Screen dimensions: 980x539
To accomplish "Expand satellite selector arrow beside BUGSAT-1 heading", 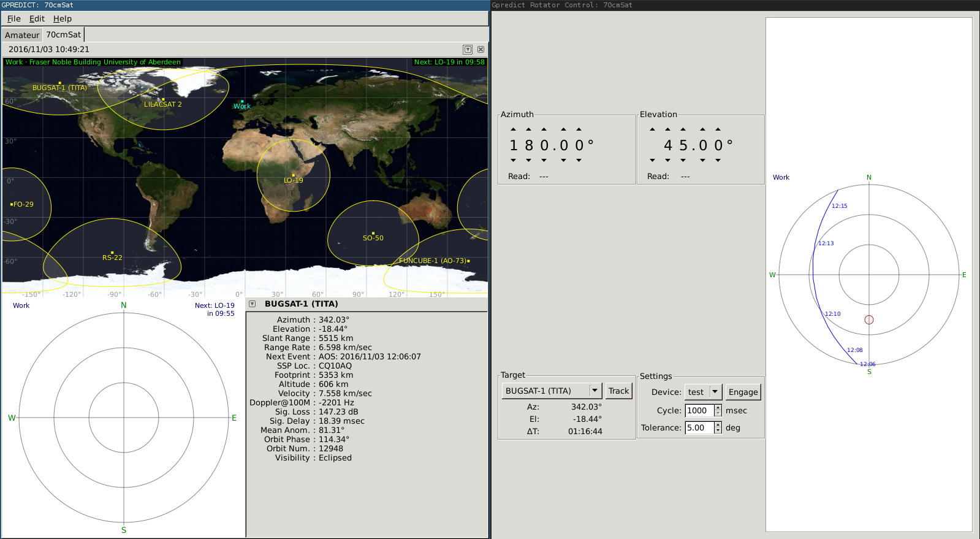I will point(252,304).
